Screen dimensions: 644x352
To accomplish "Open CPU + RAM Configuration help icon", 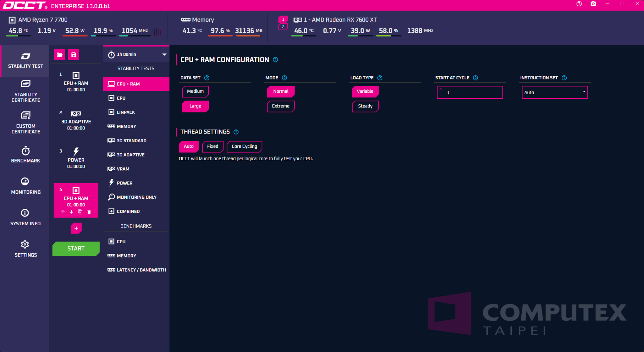I will (x=275, y=60).
